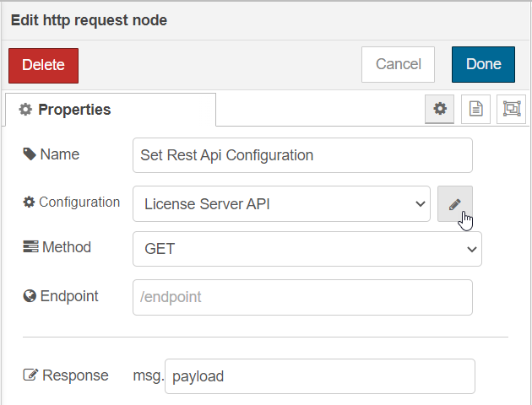Switch to the Properties tab
The height and width of the screenshot is (405, 532).
click(x=111, y=110)
